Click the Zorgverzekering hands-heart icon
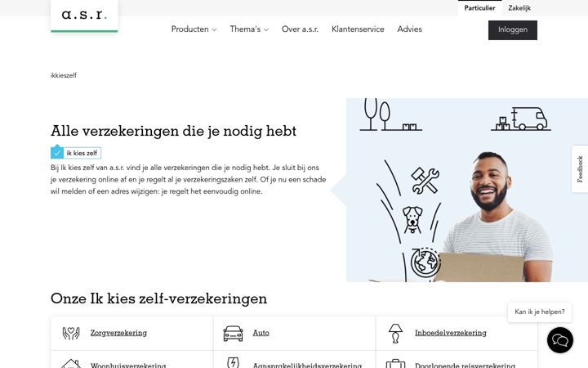Screen dimensions: 588x368 click(x=71, y=333)
